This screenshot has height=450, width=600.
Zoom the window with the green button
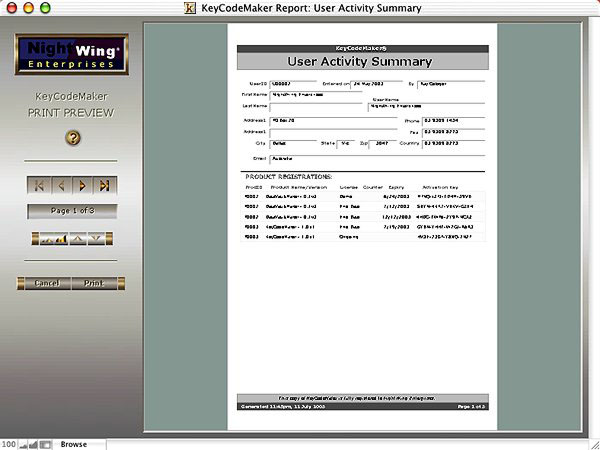click(46, 8)
